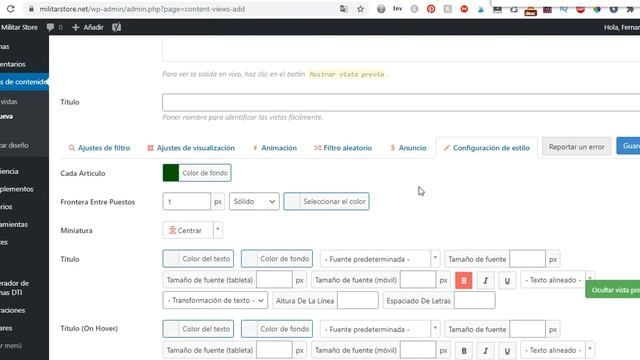
Task: Open the Yoast SEO icon in admin bar
Action: click(116, 27)
